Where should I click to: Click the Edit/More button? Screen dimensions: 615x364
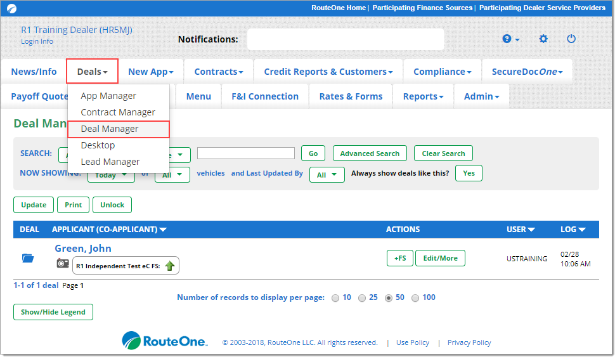pyautogui.click(x=440, y=258)
